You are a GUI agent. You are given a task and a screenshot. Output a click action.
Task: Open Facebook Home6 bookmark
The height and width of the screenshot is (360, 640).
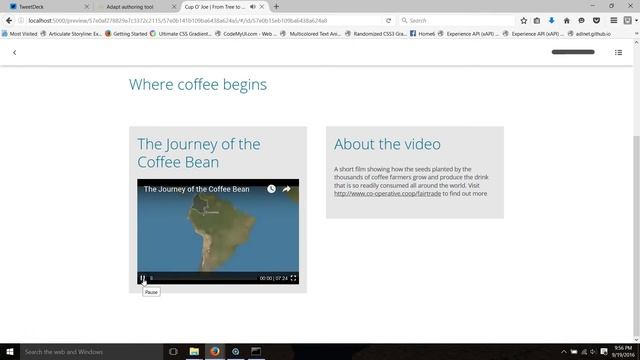422,34
